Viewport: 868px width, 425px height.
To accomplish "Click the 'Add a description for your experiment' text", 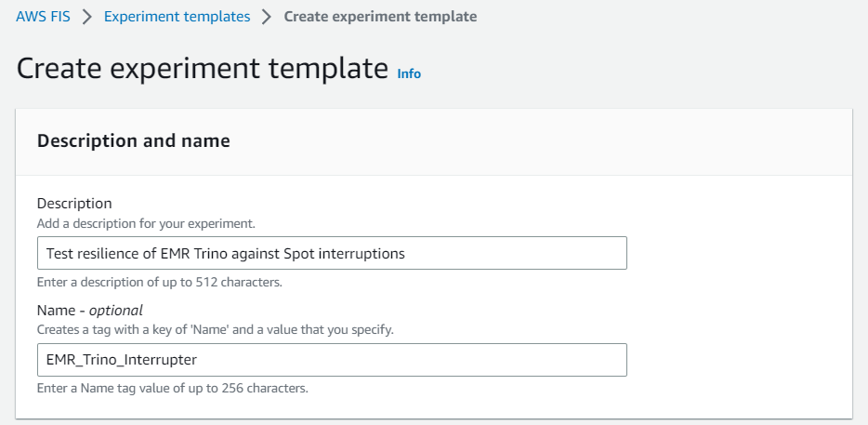I will [x=146, y=223].
